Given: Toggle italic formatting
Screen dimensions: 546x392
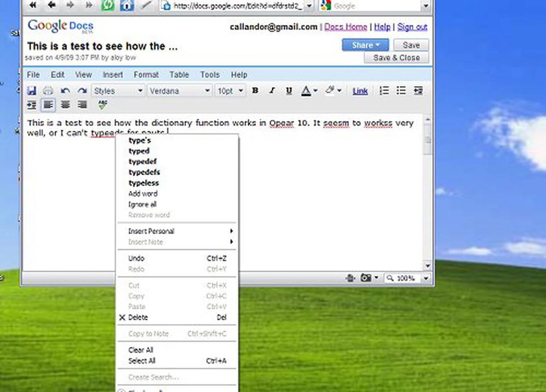Looking at the screenshot, I should (272, 91).
